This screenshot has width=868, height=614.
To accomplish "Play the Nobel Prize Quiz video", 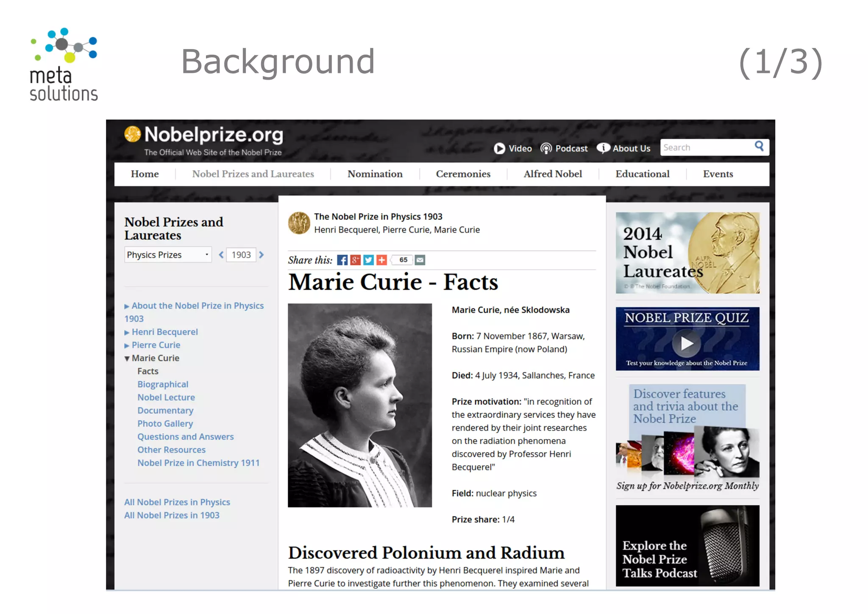I will pos(687,343).
